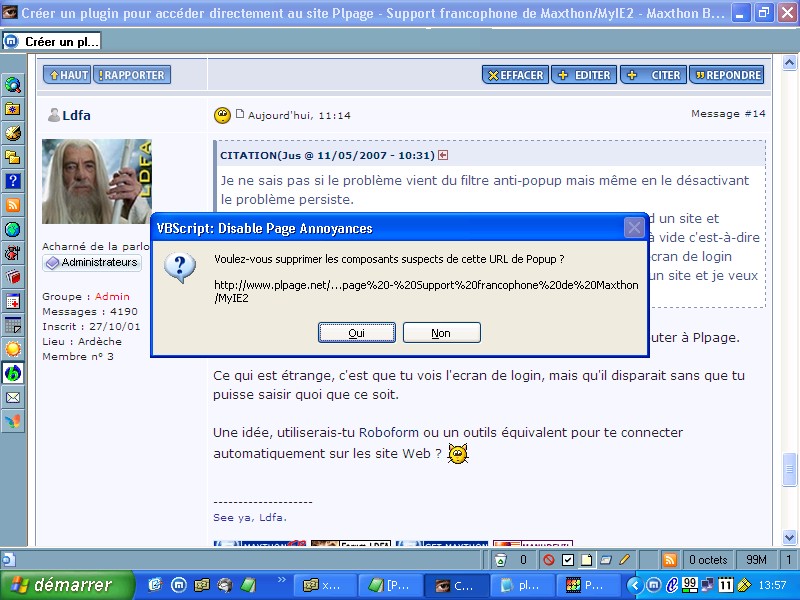Viewport: 800px width, 600px height.
Task: Click the red citation arrow icon
Action: click(443, 155)
